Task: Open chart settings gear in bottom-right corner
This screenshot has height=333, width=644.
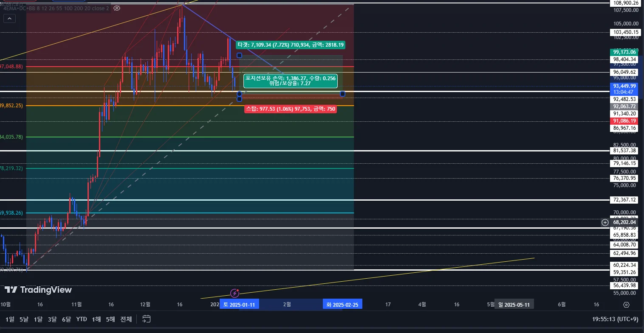Action: coord(626,305)
